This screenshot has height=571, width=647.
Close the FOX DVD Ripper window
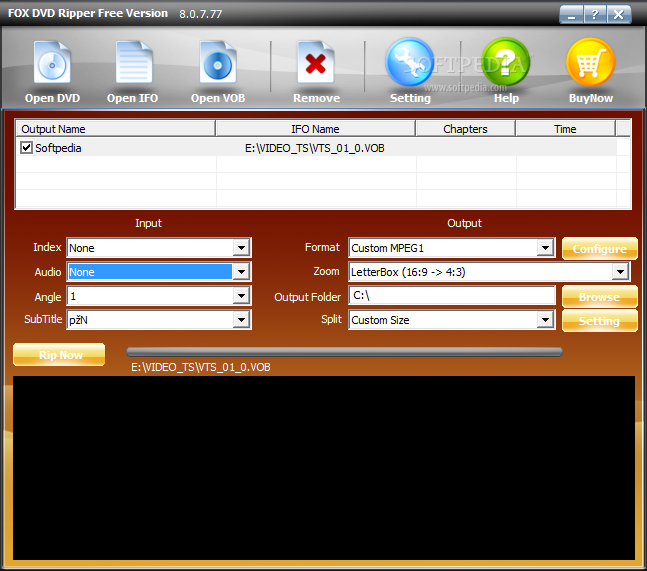coord(619,15)
